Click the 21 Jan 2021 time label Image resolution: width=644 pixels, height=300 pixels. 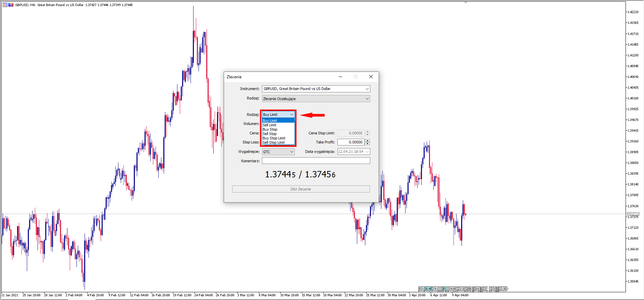click(10, 295)
